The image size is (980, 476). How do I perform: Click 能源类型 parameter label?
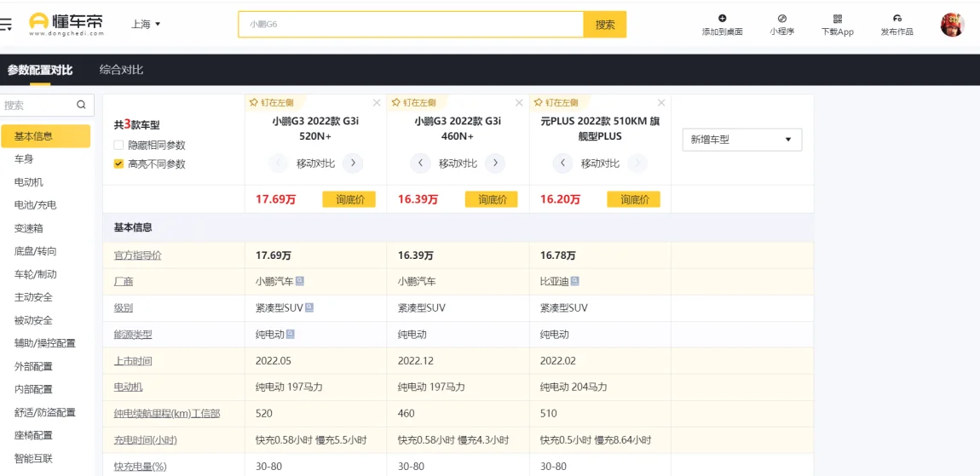point(133,334)
